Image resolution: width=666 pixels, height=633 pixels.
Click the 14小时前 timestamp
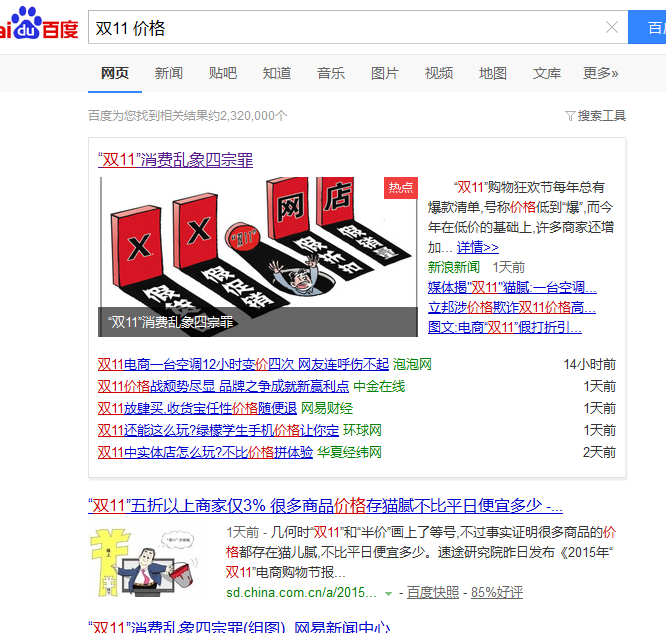[x=590, y=364]
